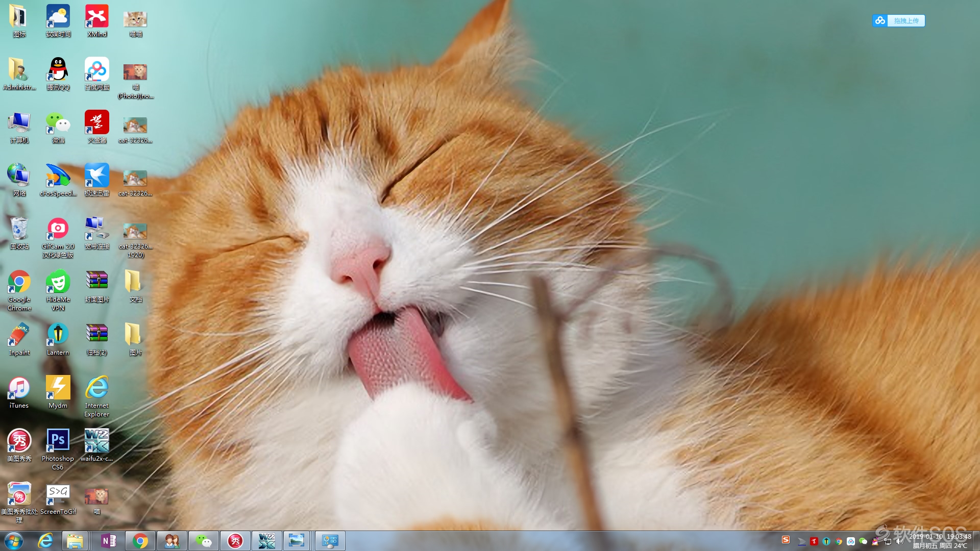This screenshot has height=551, width=980.
Task: Open the XMind desktop shortcut
Action: click(x=96, y=21)
